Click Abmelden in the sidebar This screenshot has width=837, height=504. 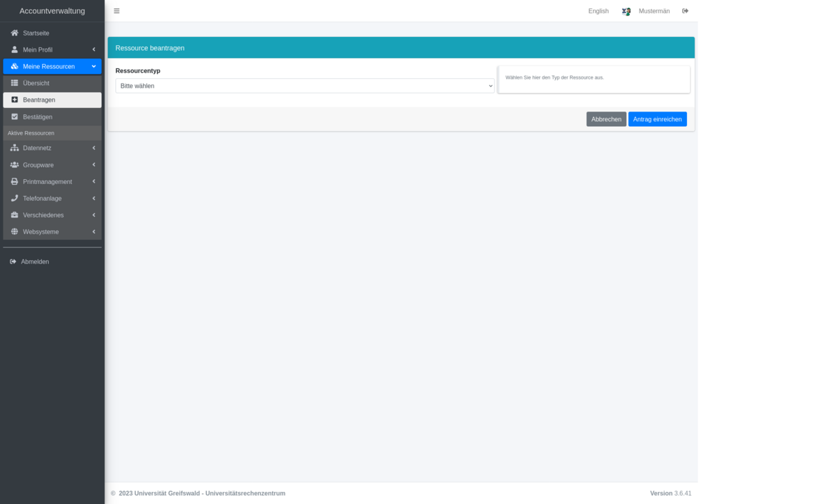point(35,261)
